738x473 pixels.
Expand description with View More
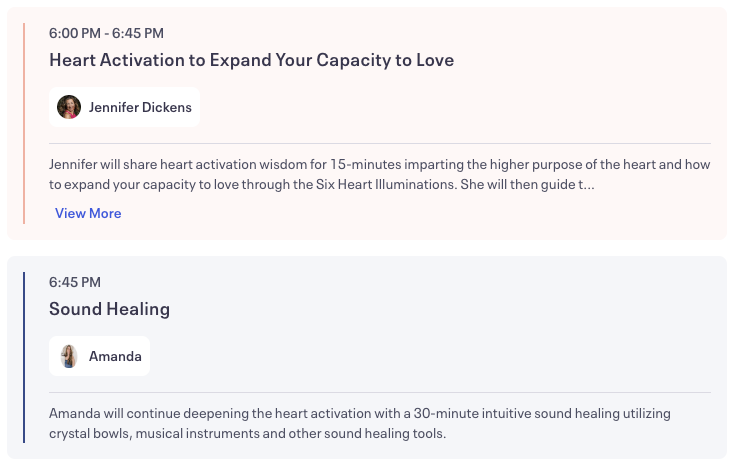click(88, 213)
